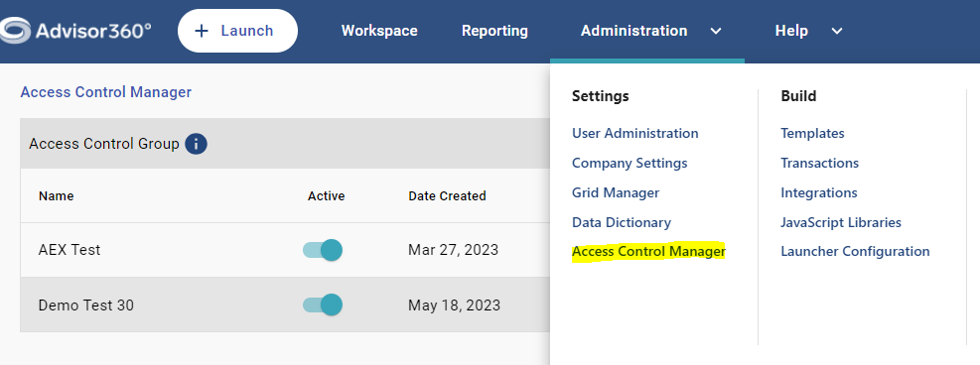Open Templates under Build
The width and height of the screenshot is (980, 365).
812,134
